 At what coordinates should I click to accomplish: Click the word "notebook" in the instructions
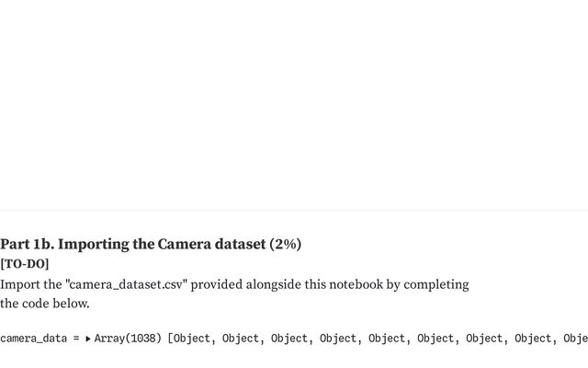coord(356,284)
